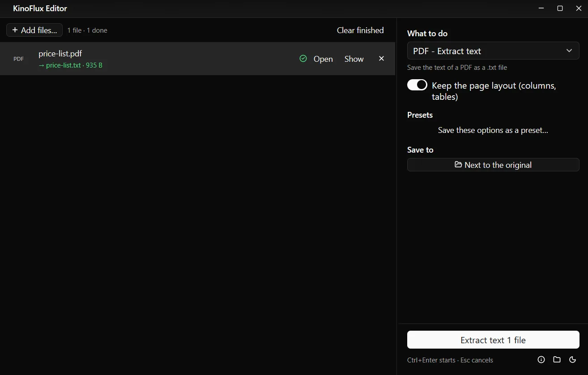588x375 pixels.
Task: Click the 1 file · 1 done status
Action: pos(87,30)
